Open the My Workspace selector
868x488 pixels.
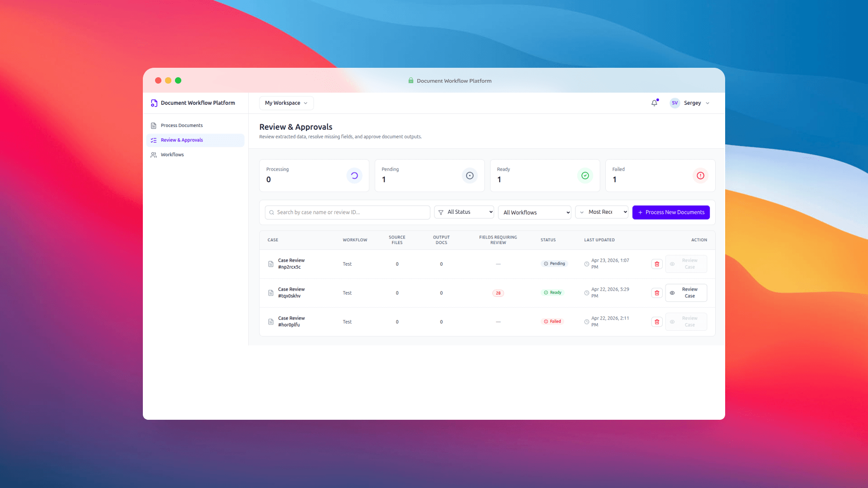pos(286,103)
